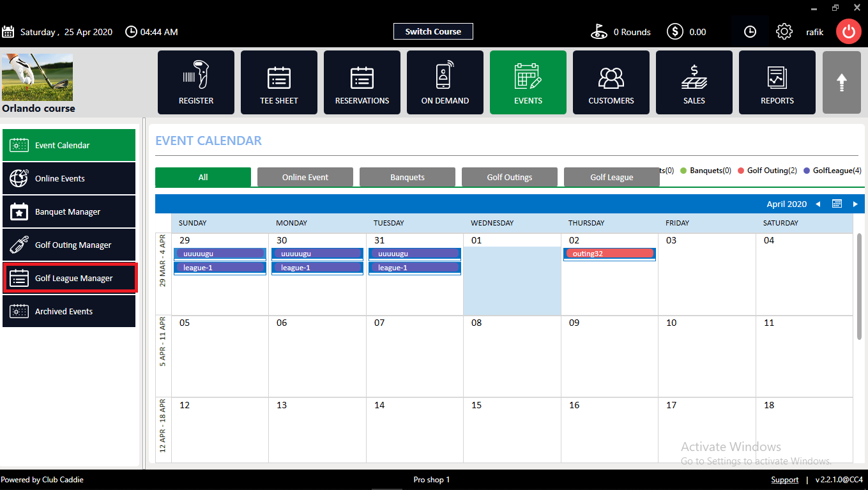Open outing32 event on Thursday 02
The width and height of the screenshot is (868, 490).
609,254
